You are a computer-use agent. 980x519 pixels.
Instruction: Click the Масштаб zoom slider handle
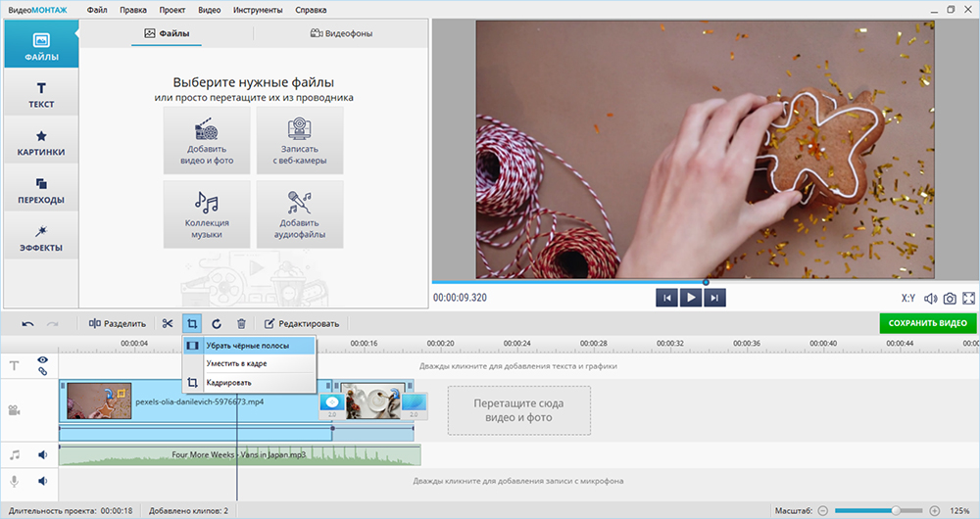click(896, 511)
